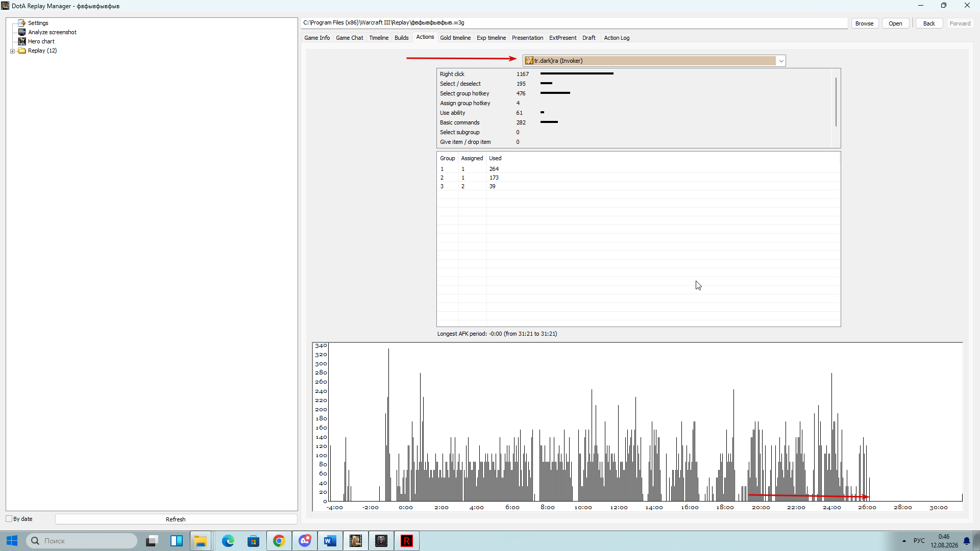Open Word from taskbar
The width and height of the screenshot is (980, 551).
point(330,541)
